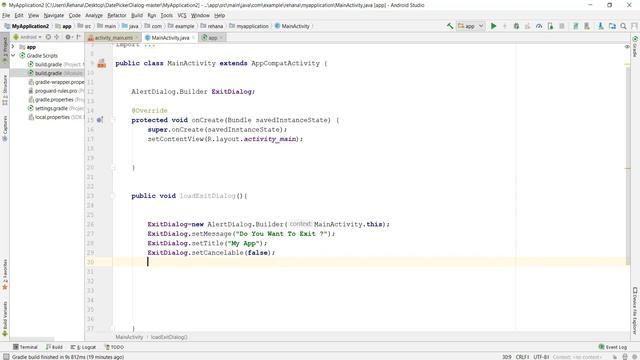Open the Android project view dropdown

(x=27, y=37)
